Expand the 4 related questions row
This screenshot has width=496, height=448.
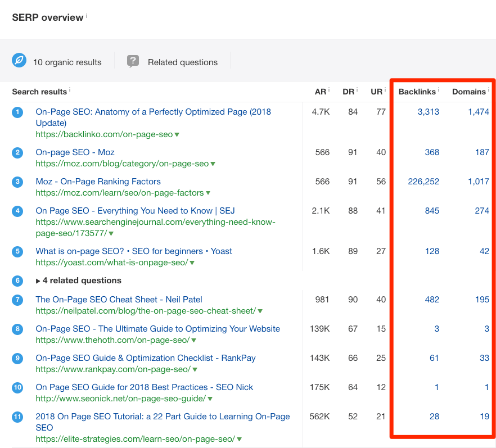coord(78,280)
